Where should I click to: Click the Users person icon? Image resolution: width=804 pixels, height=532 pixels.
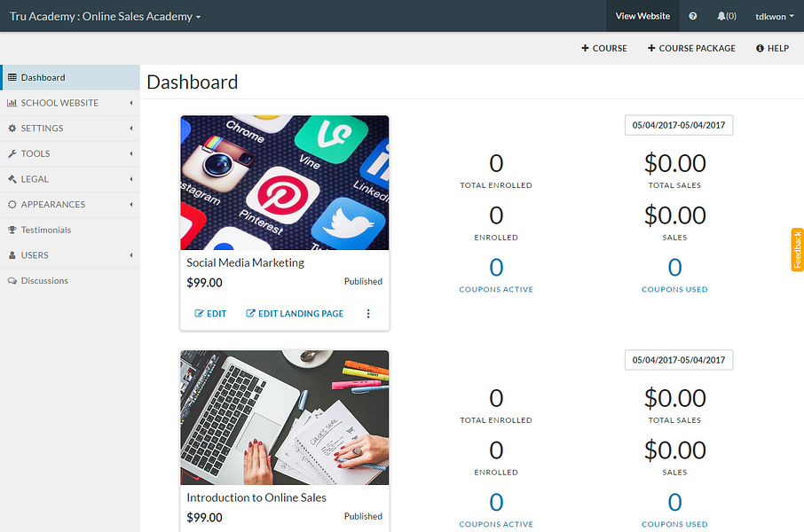coord(12,255)
